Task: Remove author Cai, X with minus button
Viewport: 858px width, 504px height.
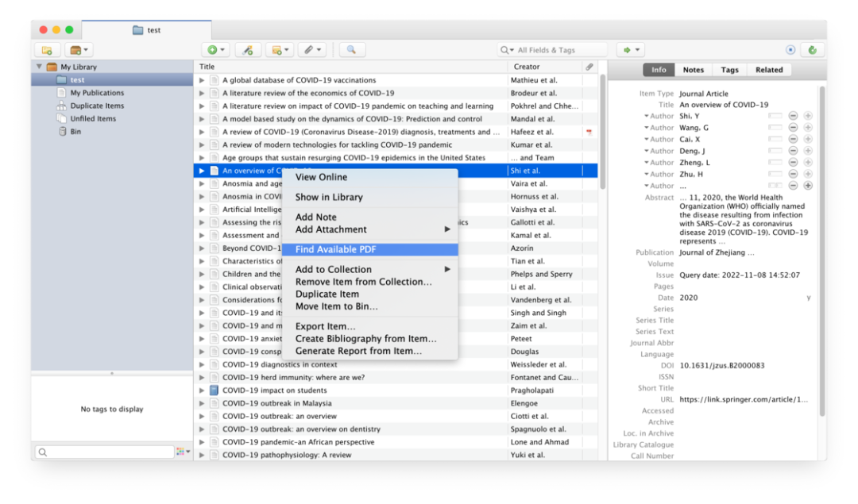Action: (x=793, y=139)
